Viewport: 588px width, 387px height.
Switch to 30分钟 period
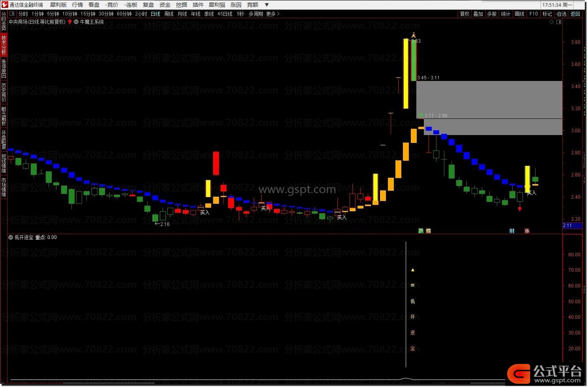[106, 14]
